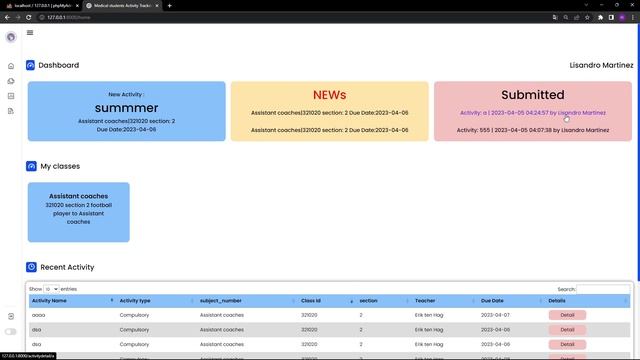
Task: Click the sidebar logout icon
Action: (11, 316)
